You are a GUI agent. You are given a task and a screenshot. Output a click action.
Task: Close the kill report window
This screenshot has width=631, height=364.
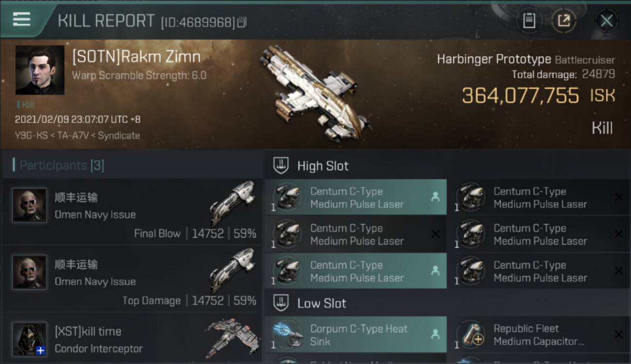coord(606,21)
